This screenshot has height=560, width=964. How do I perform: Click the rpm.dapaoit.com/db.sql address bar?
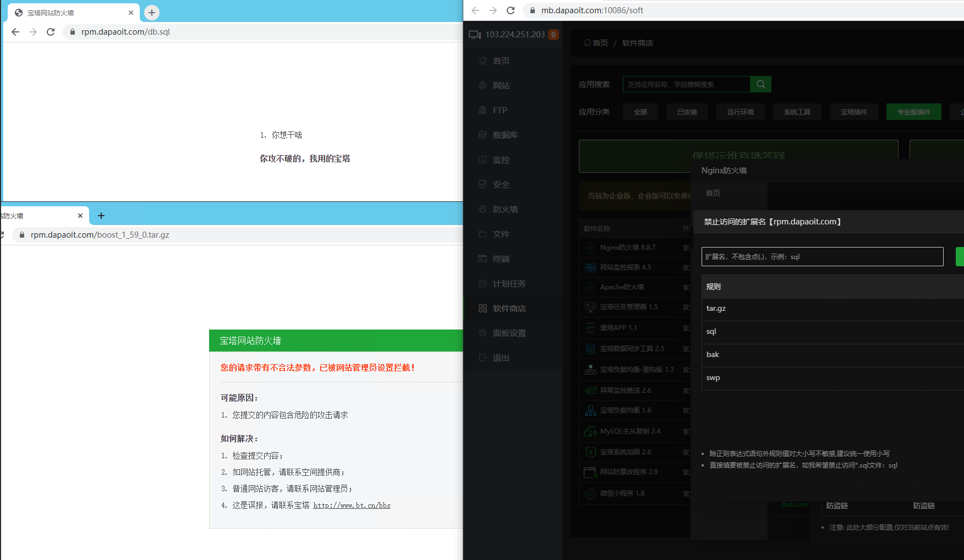(x=264, y=32)
